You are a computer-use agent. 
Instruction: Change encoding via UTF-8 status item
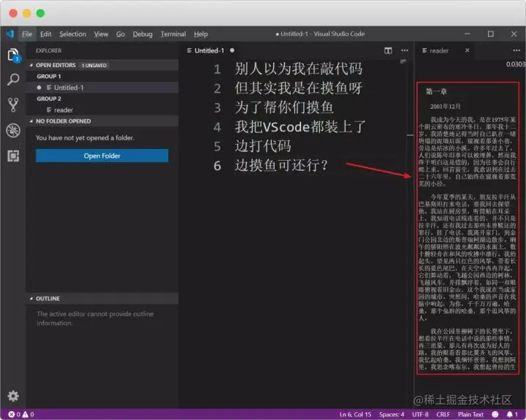pyautogui.click(x=420, y=414)
